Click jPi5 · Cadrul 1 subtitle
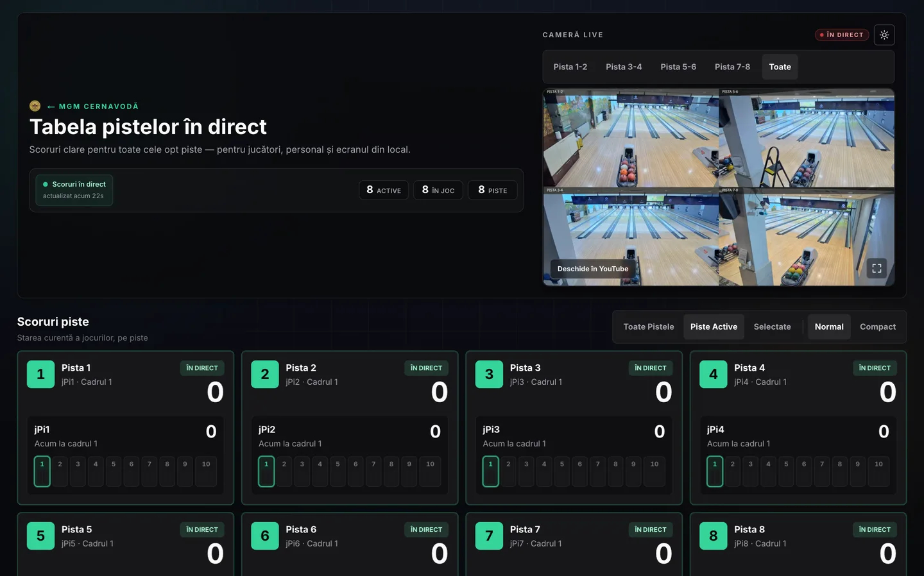 click(87, 543)
